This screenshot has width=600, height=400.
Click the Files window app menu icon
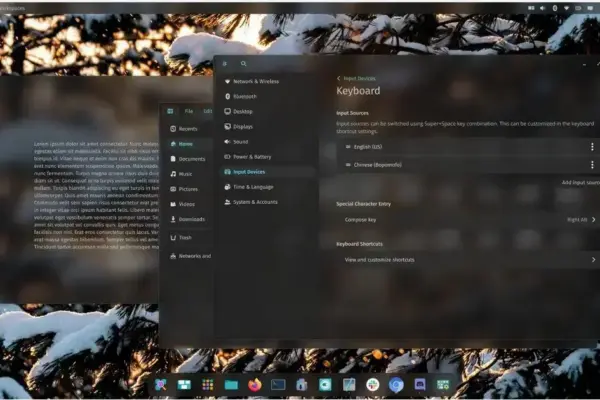point(170,111)
